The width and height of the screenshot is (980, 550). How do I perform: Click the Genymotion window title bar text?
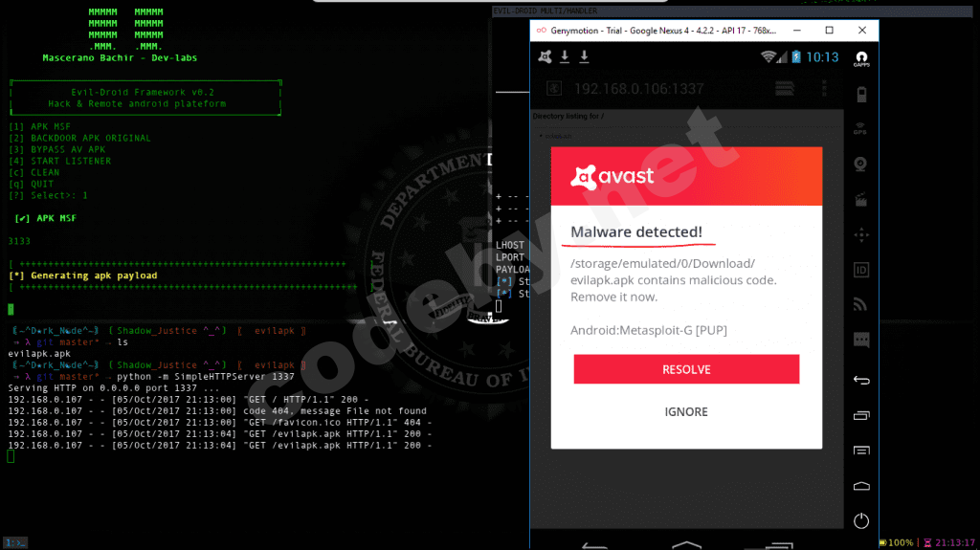663,30
